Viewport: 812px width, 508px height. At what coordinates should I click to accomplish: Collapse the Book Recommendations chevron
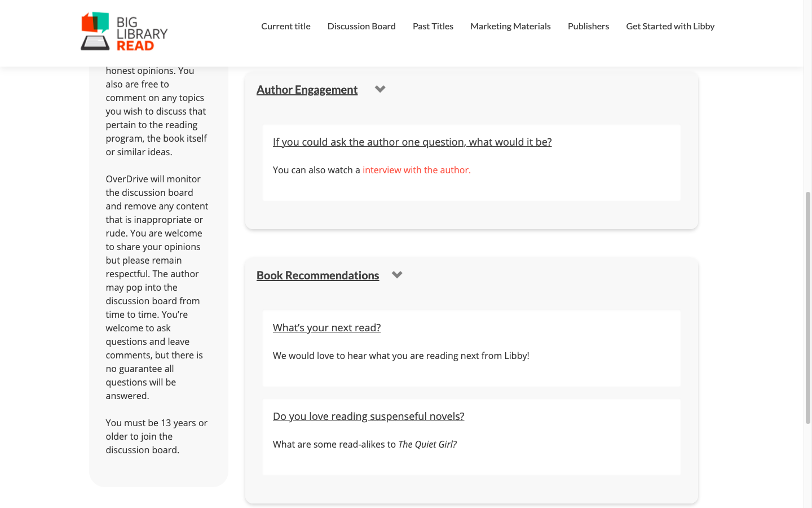(397, 275)
